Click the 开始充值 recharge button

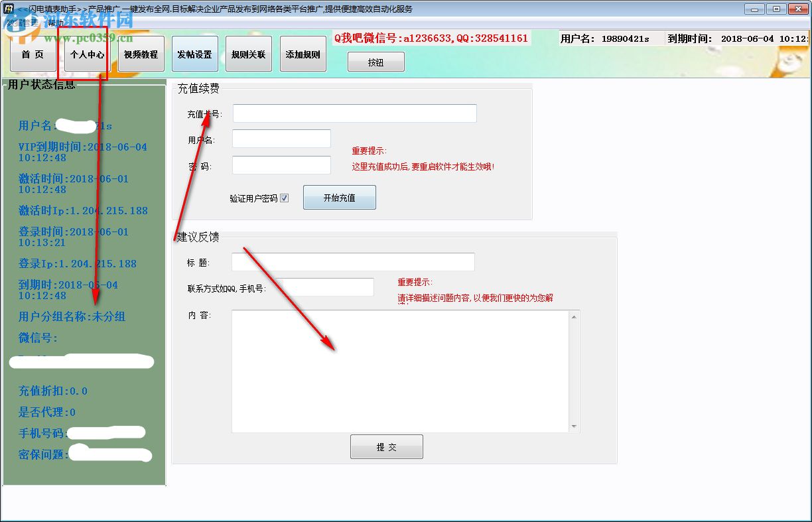(339, 197)
